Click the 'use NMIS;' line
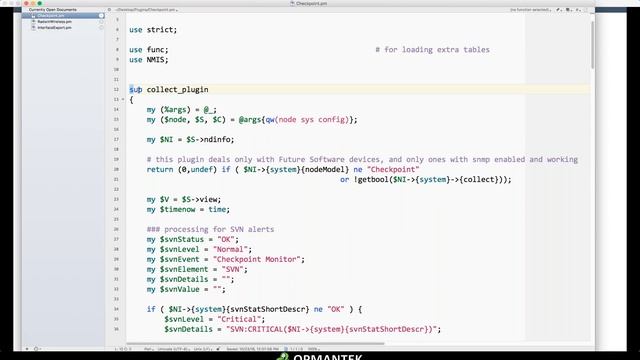The image size is (640, 360). 149,60
